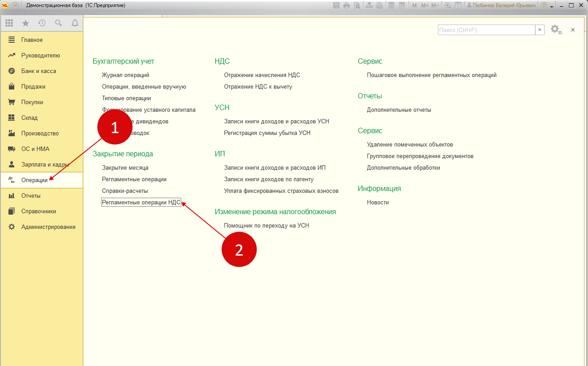Click the zoom magnifier-plus icon
This screenshot has height=366, width=588.
pyautogui.click(x=448, y=5)
